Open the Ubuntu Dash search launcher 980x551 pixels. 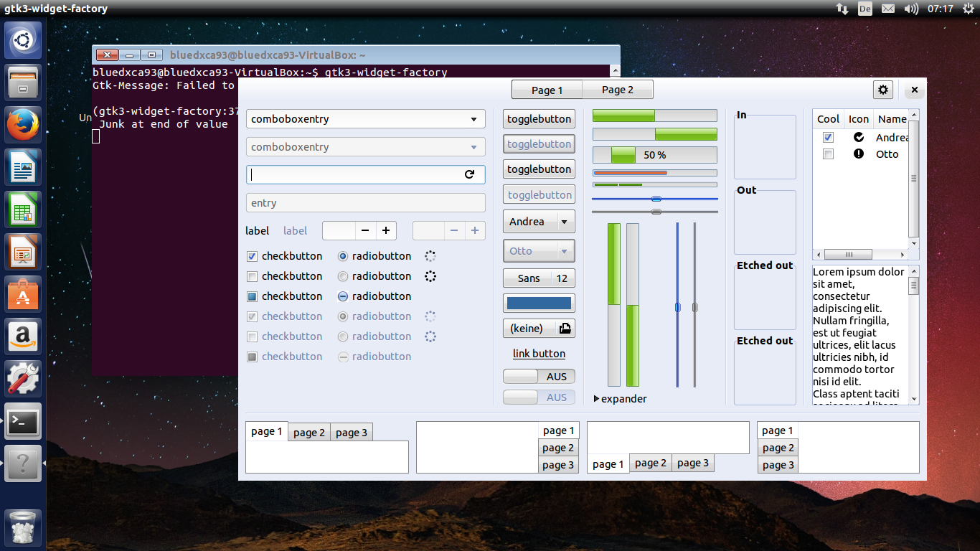click(x=23, y=40)
